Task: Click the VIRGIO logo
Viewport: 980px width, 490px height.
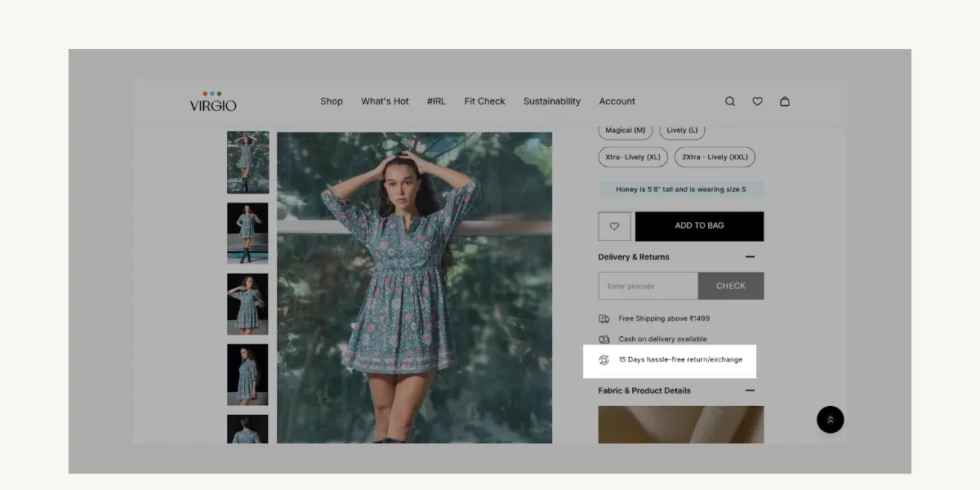Action: tap(211, 101)
